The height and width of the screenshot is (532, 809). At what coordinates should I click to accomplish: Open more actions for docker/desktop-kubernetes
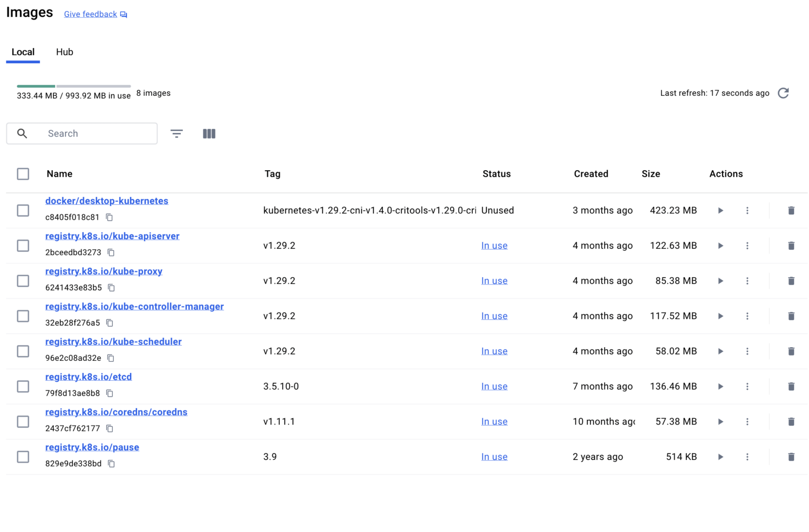point(747,210)
